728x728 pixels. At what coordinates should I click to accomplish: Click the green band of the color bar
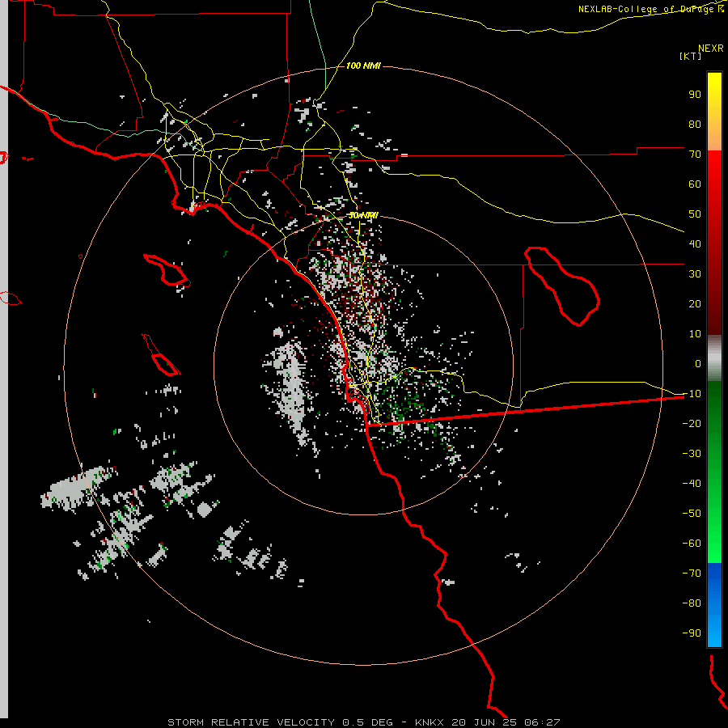(x=714, y=472)
